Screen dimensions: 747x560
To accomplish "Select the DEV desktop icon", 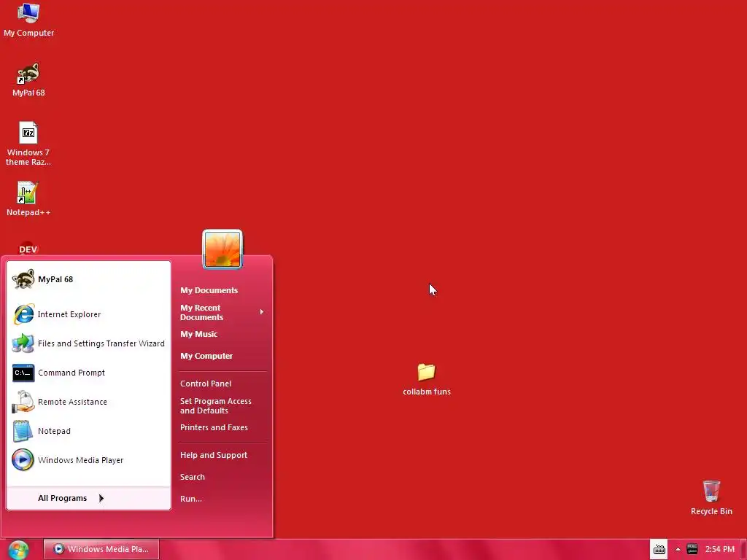I will tap(28, 249).
